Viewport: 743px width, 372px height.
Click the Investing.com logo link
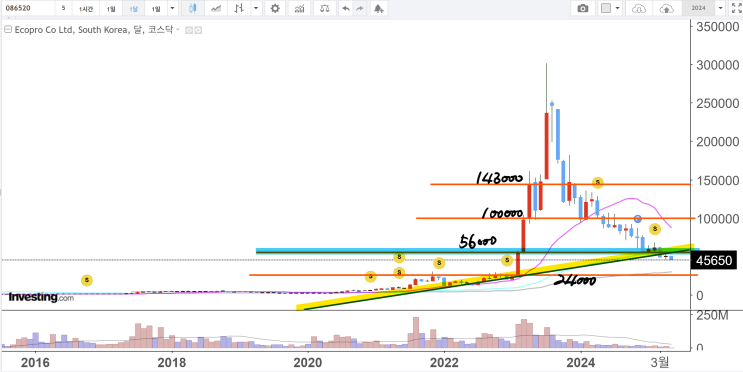(41, 298)
